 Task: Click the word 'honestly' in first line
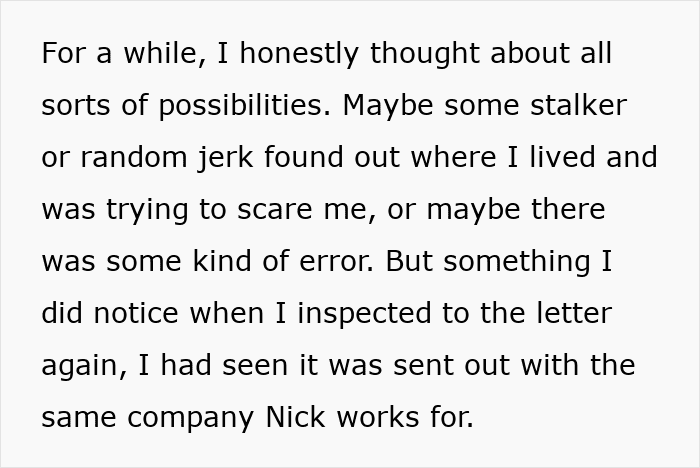point(299,53)
